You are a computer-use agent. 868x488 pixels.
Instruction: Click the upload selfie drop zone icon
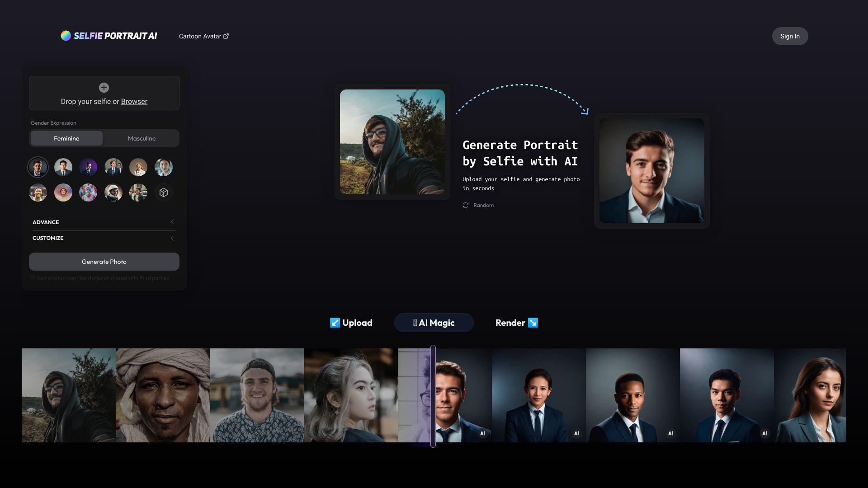(x=104, y=88)
